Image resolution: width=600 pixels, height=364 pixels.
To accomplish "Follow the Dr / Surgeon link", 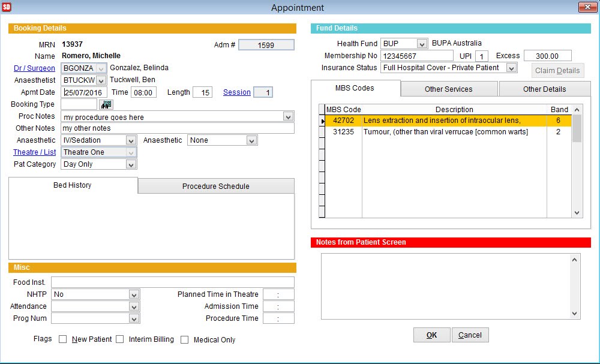I will tap(34, 68).
